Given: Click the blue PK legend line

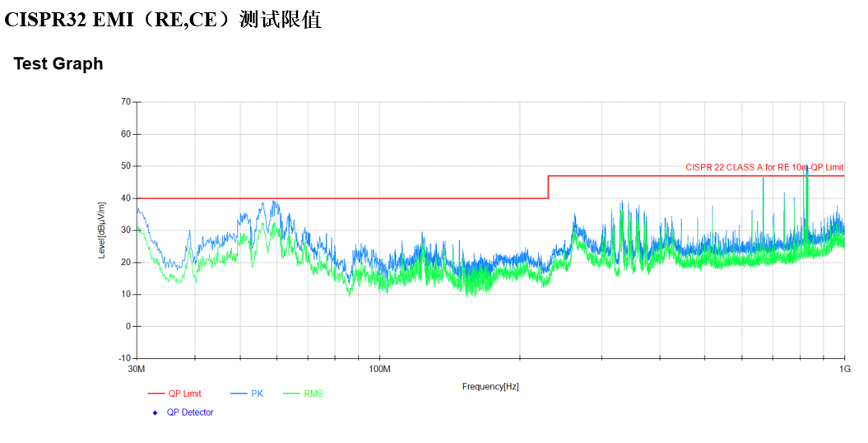Looking at the screenshot, I should click(239, 394).
